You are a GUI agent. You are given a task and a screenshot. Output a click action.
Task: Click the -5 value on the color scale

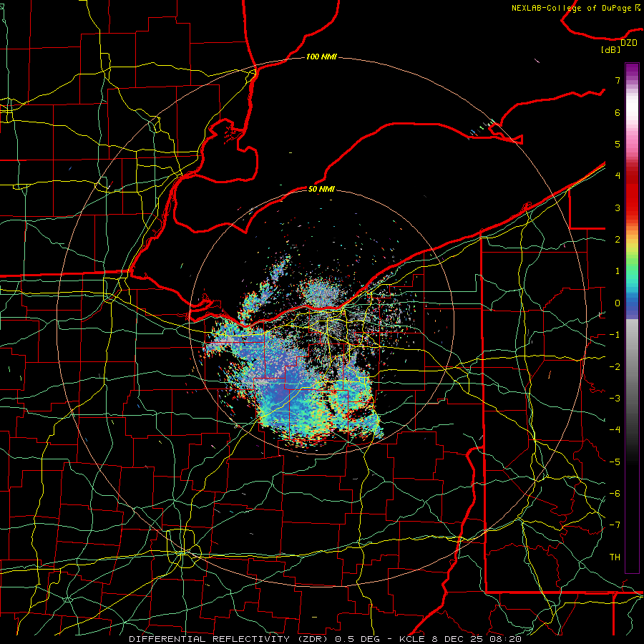click(615, 462)
